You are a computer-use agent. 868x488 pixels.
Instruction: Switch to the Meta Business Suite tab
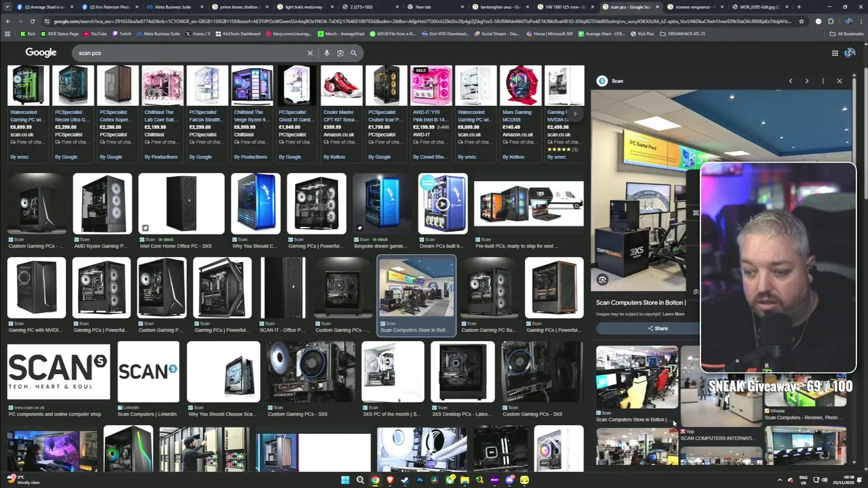(x=173, y=7)
